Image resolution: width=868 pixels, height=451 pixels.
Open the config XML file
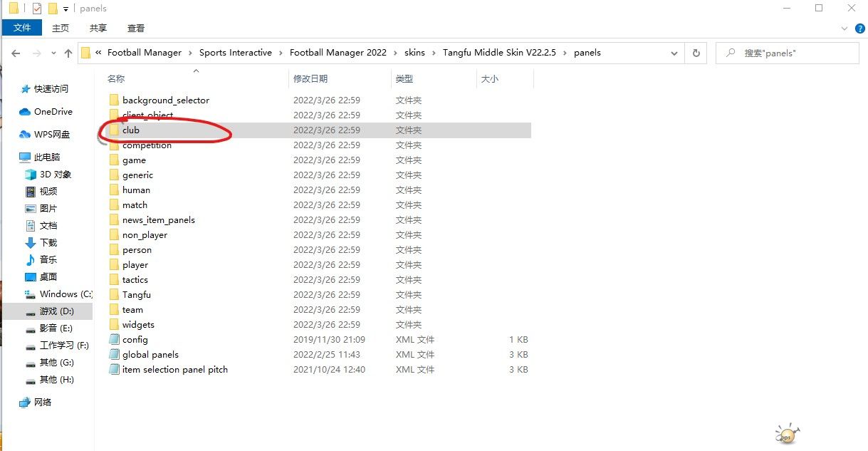click(x=135, y=340)
